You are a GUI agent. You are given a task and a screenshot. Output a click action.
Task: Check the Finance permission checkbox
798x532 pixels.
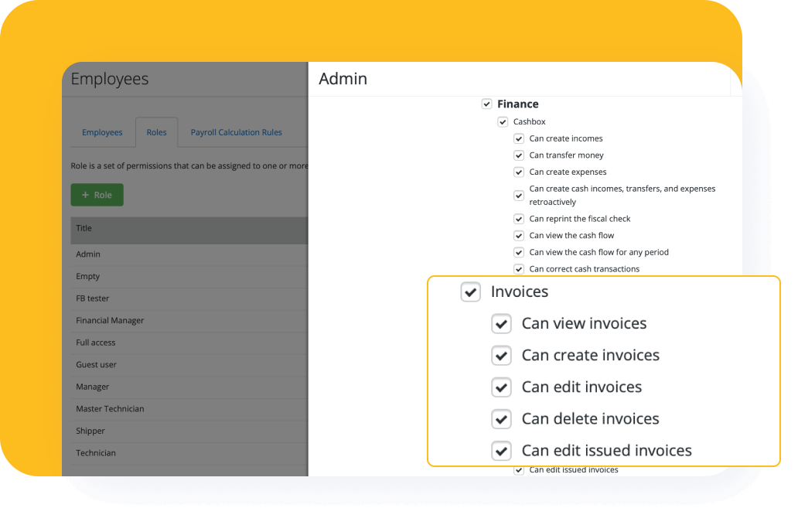(x=487, y=104)
